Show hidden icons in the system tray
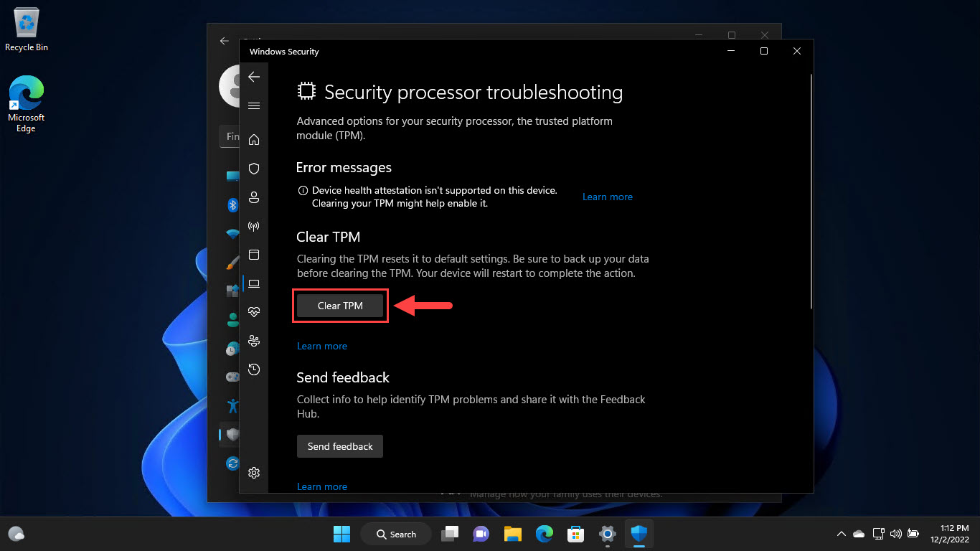The width and height of the screenshot is (980, 551). click(841, 534)
